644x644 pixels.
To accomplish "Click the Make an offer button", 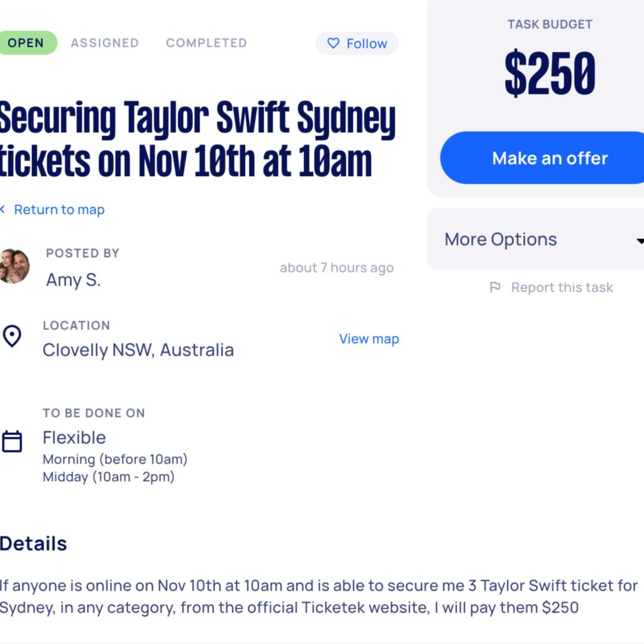I will click(550, 158).
